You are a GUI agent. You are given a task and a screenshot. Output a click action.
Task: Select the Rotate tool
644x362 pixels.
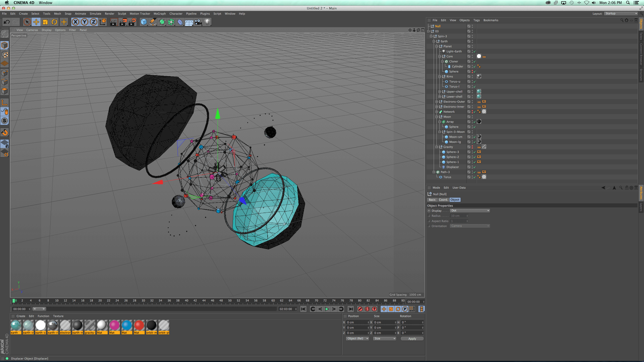click(54, 22)
